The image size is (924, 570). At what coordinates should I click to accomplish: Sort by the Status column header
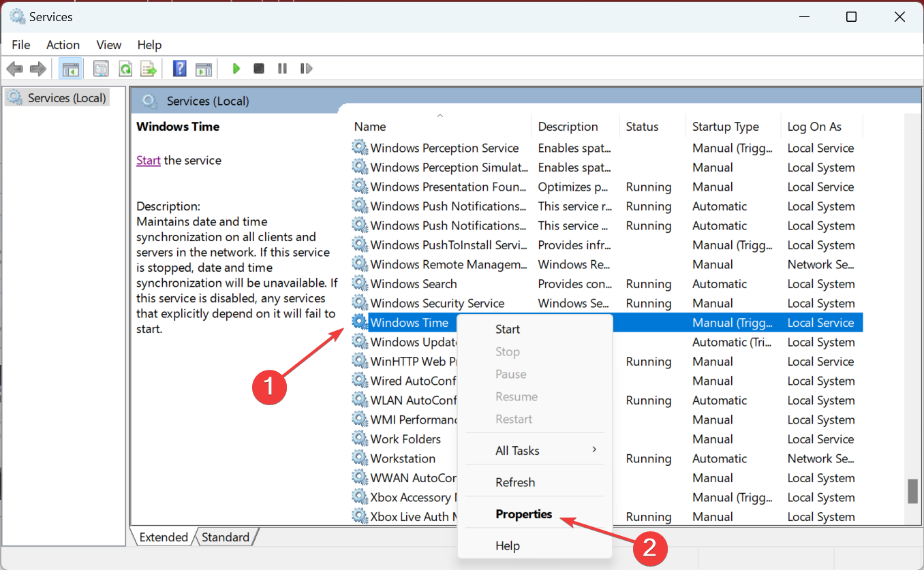click(x=653, y=127)
